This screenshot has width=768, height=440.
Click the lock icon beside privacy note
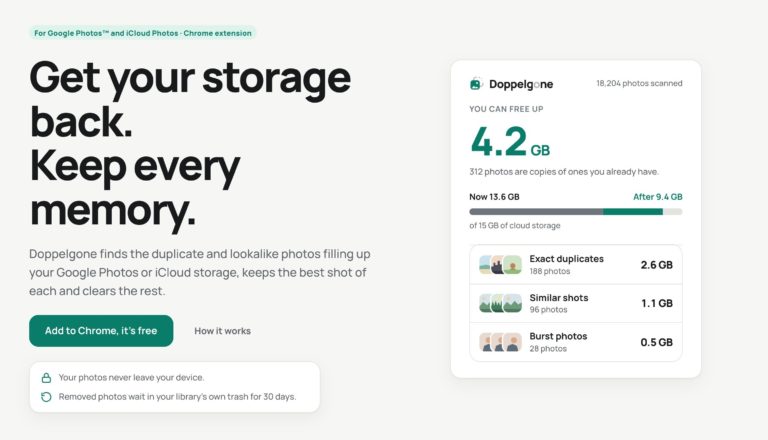pos(46,378)
